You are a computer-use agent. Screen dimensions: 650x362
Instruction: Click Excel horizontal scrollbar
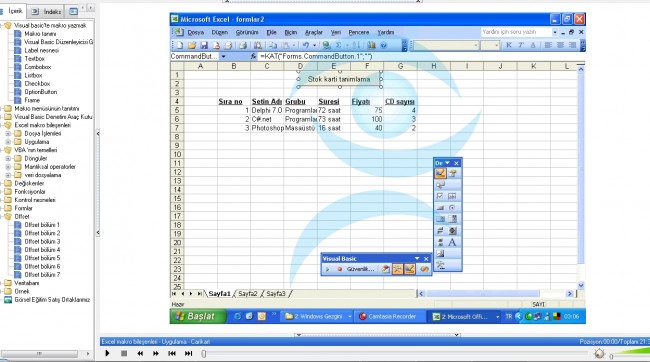coord(495,294)
